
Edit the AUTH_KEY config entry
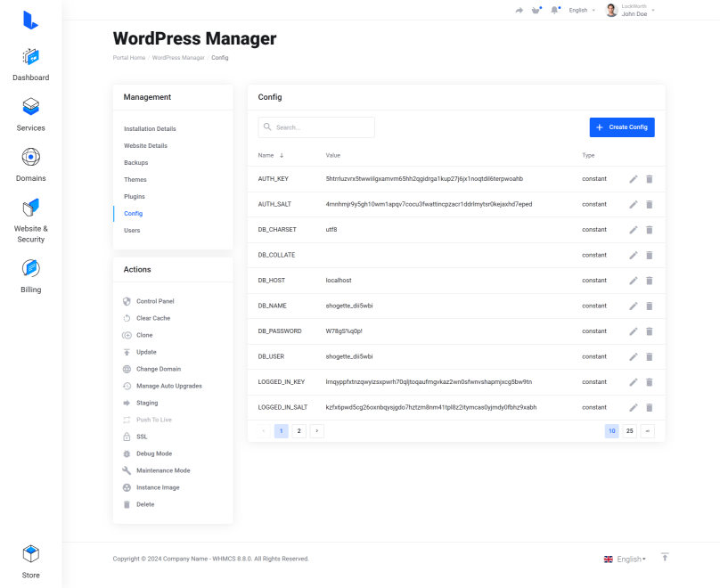[634, 179]
